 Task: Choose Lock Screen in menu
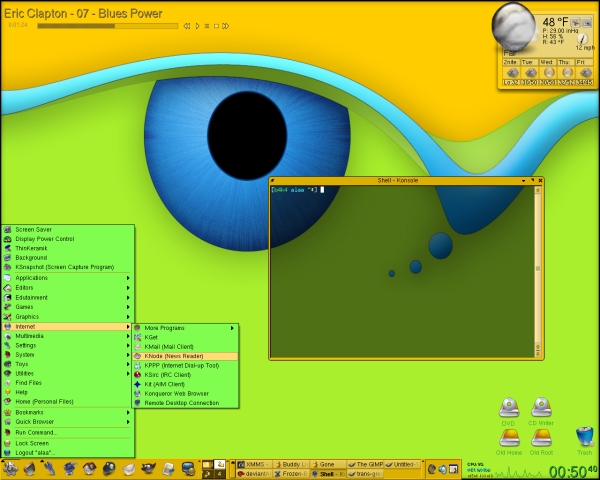pos(67,443)
